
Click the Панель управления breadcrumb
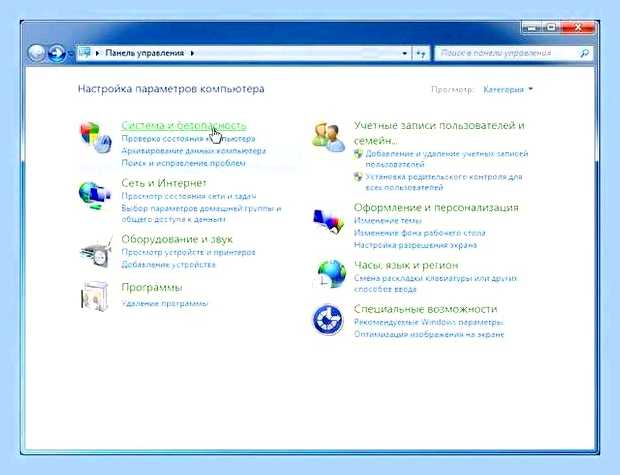[144, 53]
